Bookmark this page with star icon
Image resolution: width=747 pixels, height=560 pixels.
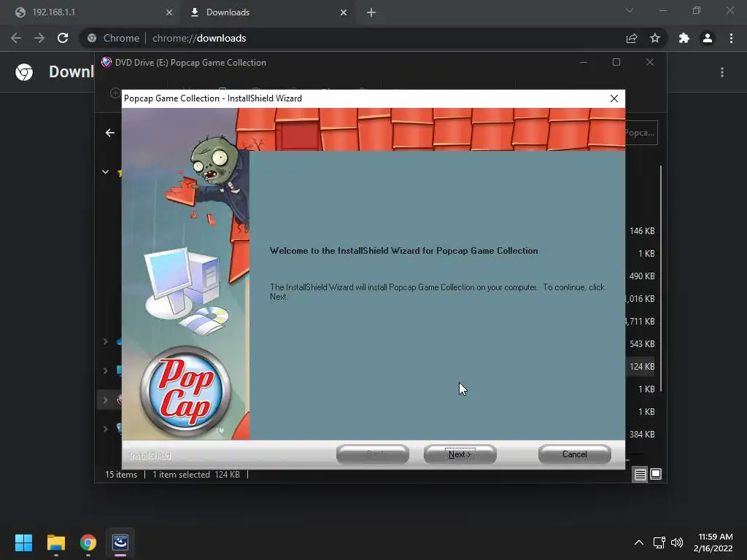click(655, 38)
